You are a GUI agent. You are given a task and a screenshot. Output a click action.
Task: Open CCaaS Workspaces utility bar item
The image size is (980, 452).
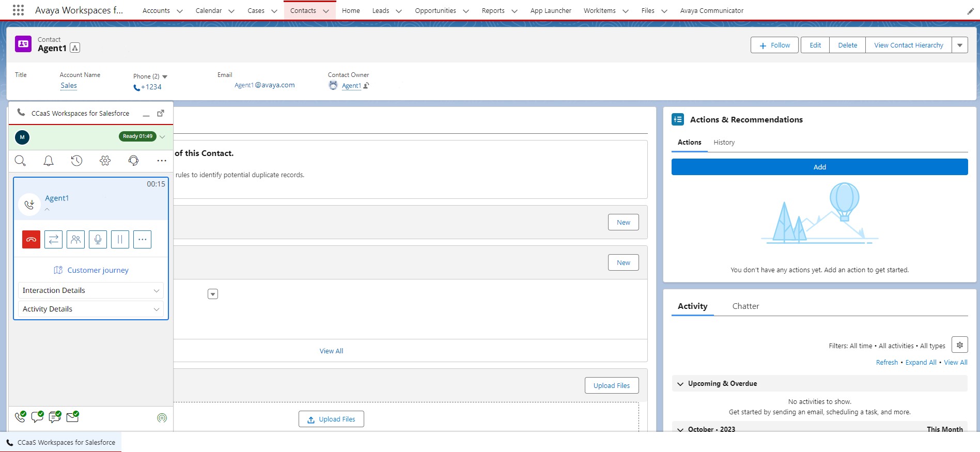coord(61,442)
